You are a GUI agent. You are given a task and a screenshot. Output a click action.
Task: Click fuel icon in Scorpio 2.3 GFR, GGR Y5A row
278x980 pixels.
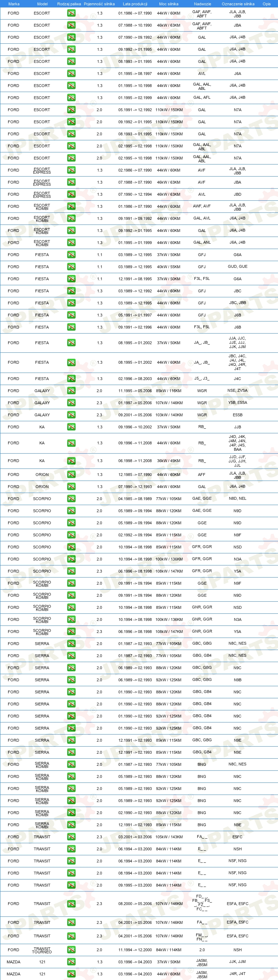pyautogui.click(x=71, y=571)
